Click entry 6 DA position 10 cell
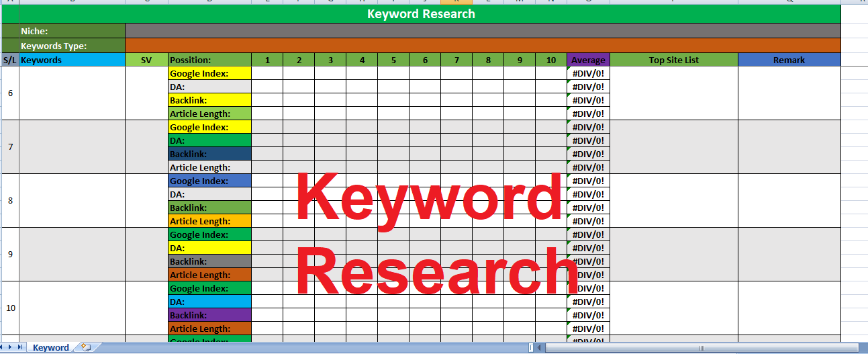Viewport: 868px width, 354px height. point(551,87)
